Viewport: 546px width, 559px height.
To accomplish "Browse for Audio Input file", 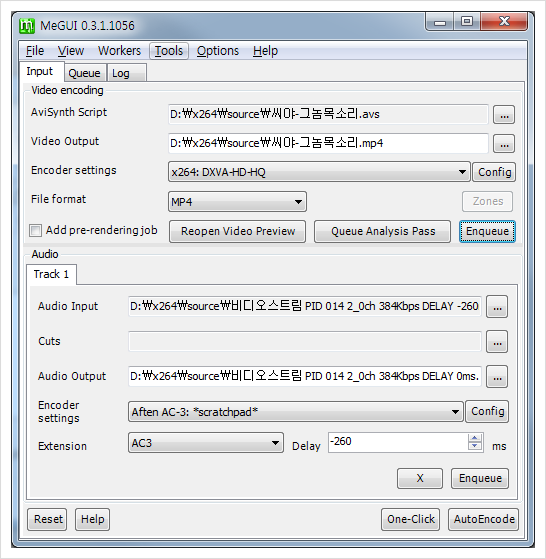I will pyautogui.click(x=497, y=307).
